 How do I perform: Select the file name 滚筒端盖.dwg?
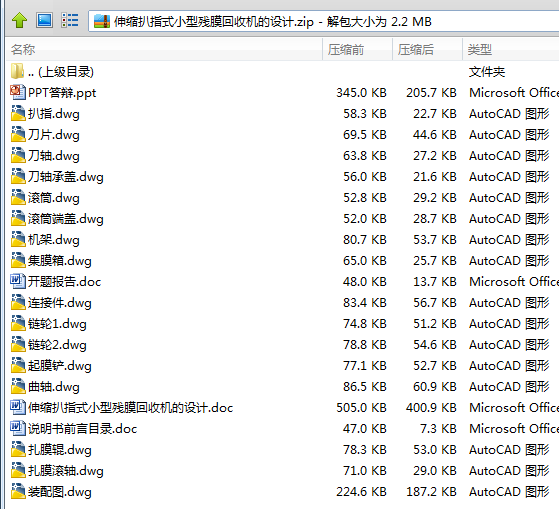[66, 219]
